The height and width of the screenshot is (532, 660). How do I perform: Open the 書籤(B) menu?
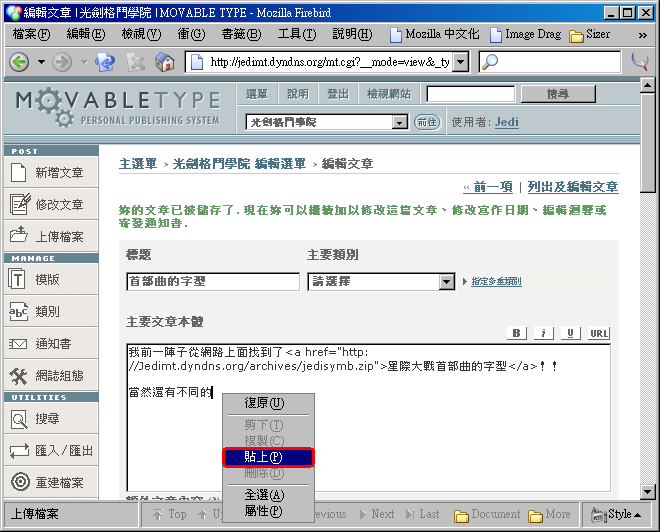tap(242, 34)
